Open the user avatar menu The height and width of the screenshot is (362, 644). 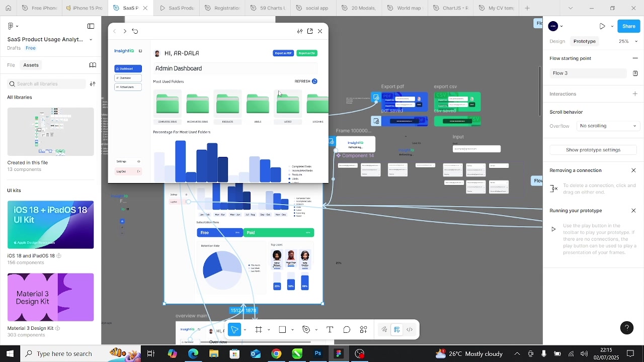tap(553, 26)
